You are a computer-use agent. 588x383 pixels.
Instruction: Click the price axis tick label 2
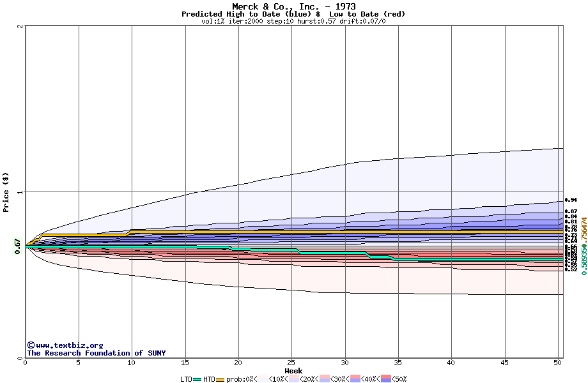[x=20, y=26]
